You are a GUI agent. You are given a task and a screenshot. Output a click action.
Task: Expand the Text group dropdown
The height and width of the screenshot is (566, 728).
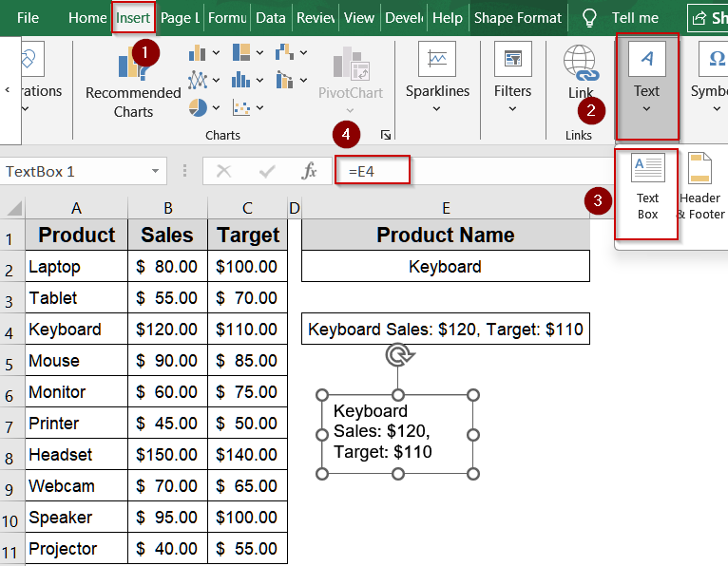pyautogui.click(x=647, y=85)
